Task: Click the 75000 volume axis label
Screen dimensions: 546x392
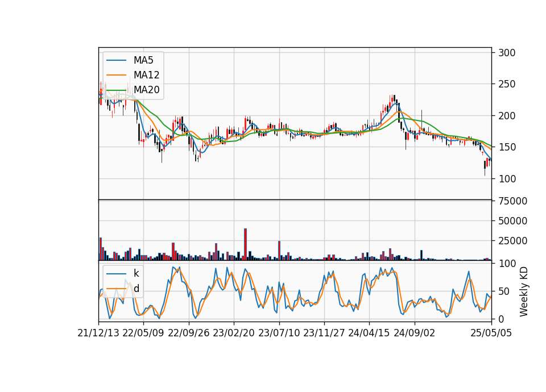Action: click(x=513, y=201)
